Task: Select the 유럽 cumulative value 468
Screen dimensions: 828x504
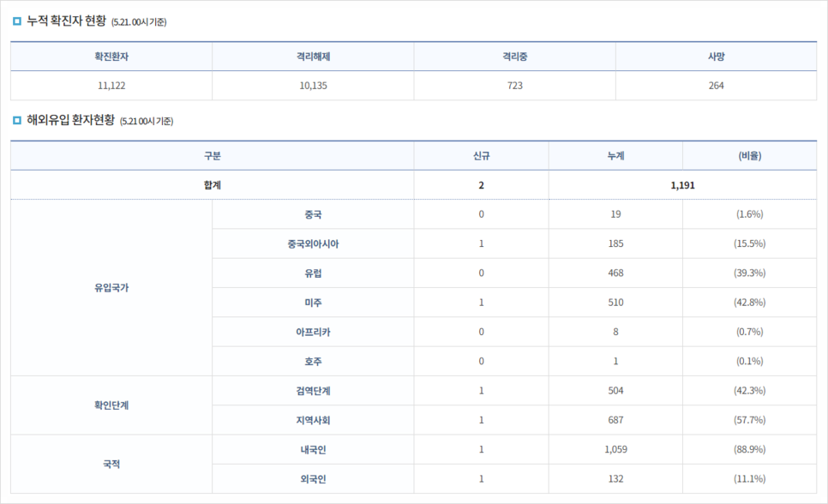Action: pos(615,273)
